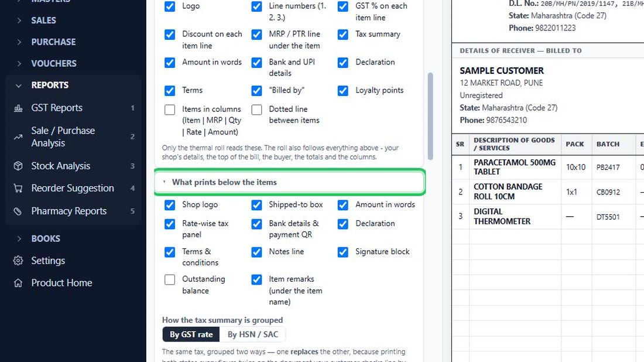The height and width of the screenshot is (362, 644).
Task: Uncheck Tax summary checkbox
Action: coord(343,35)
